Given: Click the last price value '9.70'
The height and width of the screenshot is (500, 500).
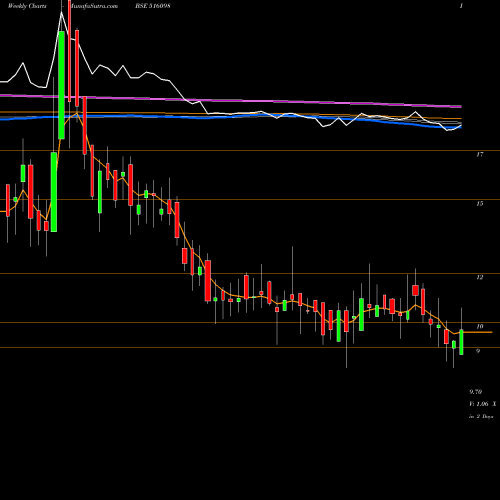Looking at the screenshot, I should tap(476, 392).
